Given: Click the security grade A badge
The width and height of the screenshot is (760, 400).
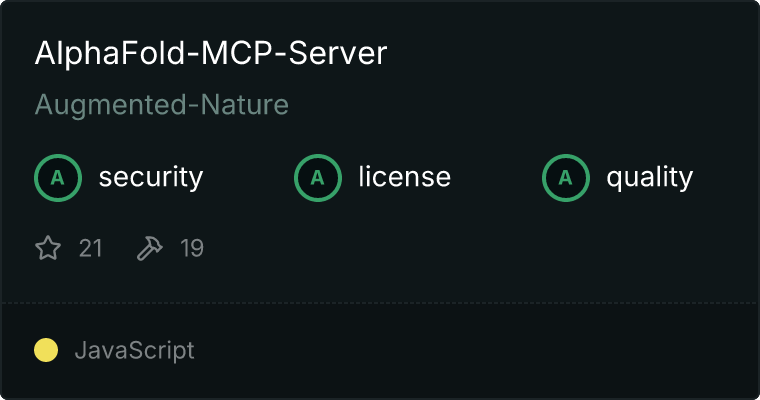Looking at the screenshot, I should tap(58, 178).
